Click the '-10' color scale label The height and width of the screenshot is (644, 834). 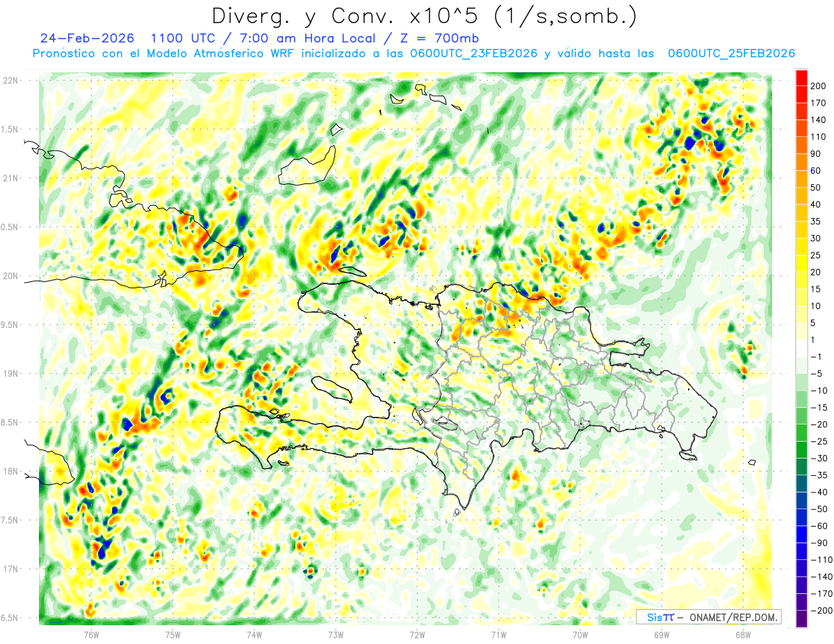pos(818,390)
